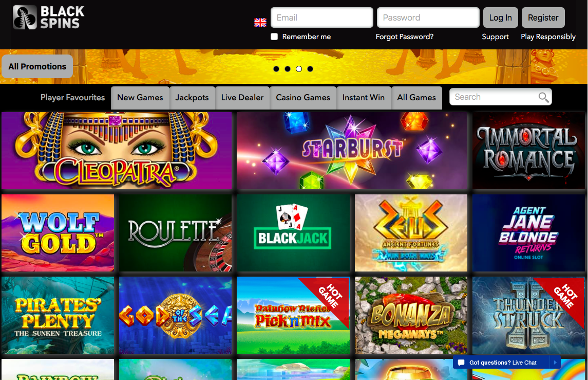
Task: Select the UK flag language icon
Action: pos(260,23)
